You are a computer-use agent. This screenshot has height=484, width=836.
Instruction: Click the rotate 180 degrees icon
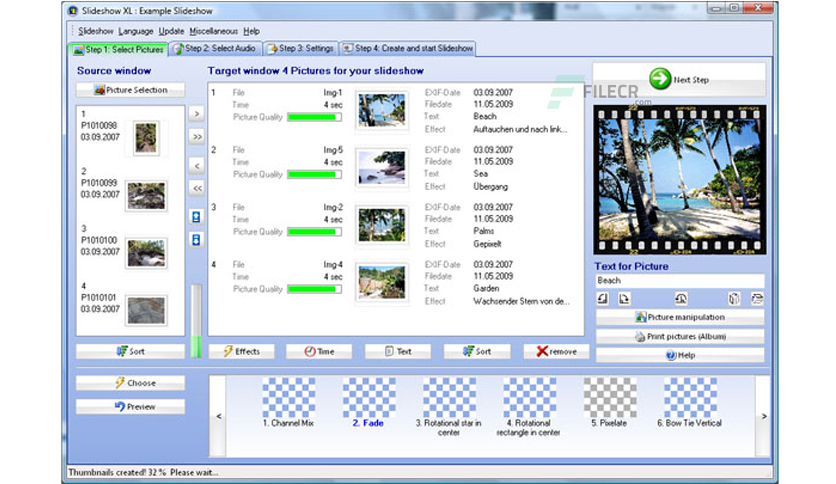coord(681,299)
